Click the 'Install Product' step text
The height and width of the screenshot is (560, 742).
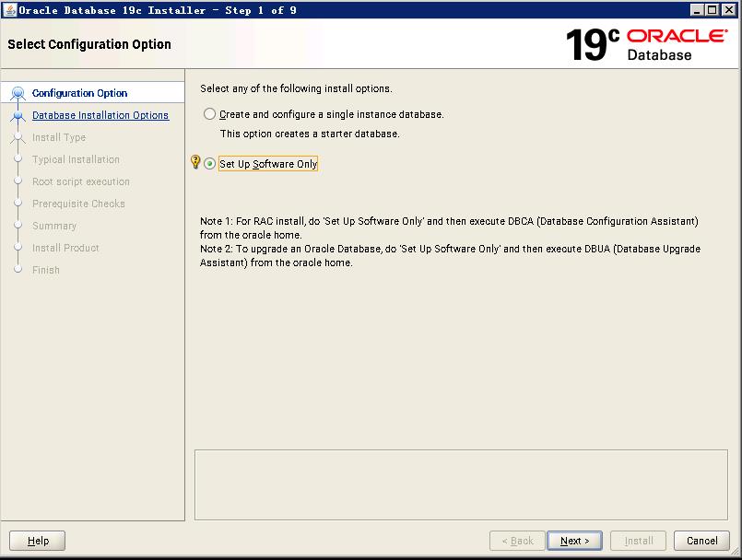pyautogui.click(x=65, y=248)
